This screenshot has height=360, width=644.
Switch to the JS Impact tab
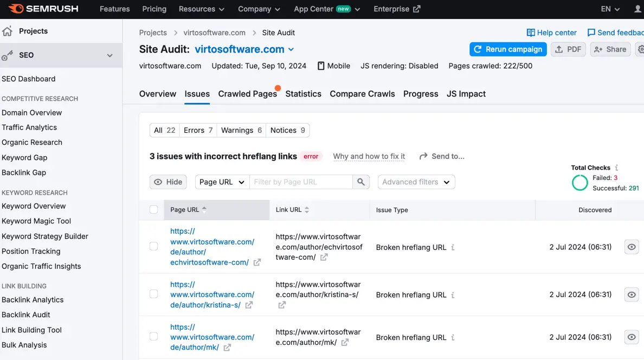pyautogui.click(x=466, y=94)
